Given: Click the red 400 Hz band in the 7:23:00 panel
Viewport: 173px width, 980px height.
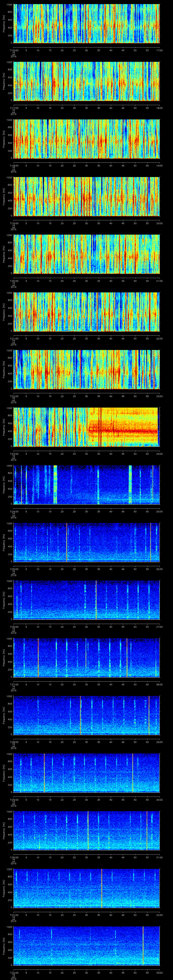Looking at the screenshot, I should point(123,431).
